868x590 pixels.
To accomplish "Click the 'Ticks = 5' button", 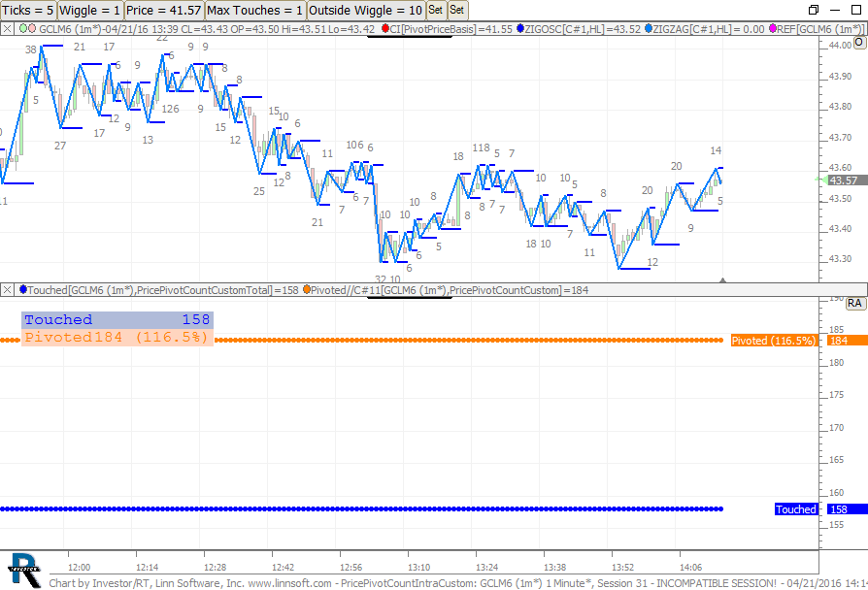I will [28, 10].
